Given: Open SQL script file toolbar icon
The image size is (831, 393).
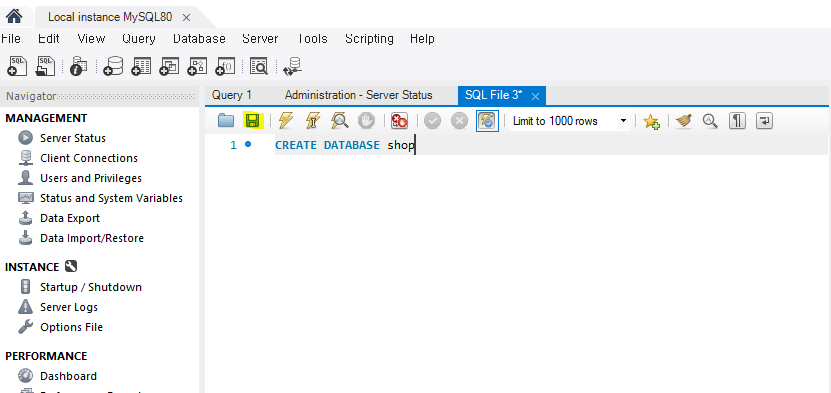Looking at the screenshot, I should click(x=46, y=66).
